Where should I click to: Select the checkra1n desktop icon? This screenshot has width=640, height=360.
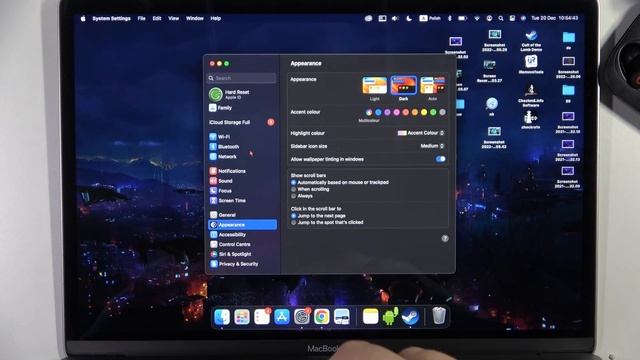pos(530,120)
